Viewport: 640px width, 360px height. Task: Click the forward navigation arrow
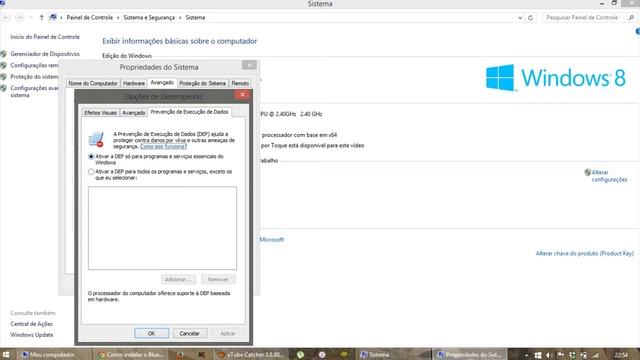19,18
